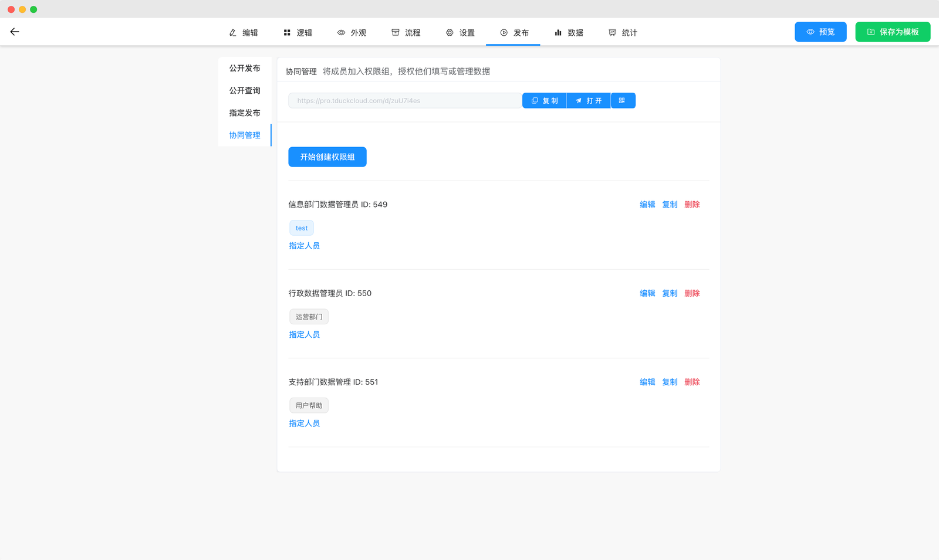Viewport: 939px width, 560px height.
Task: Switch to the 统计 tab
Action: (623, 33)
